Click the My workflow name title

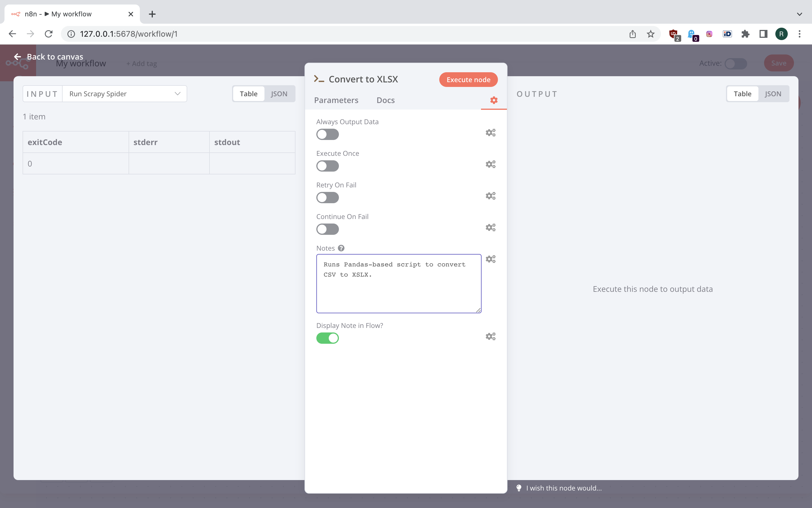[81, 63]
